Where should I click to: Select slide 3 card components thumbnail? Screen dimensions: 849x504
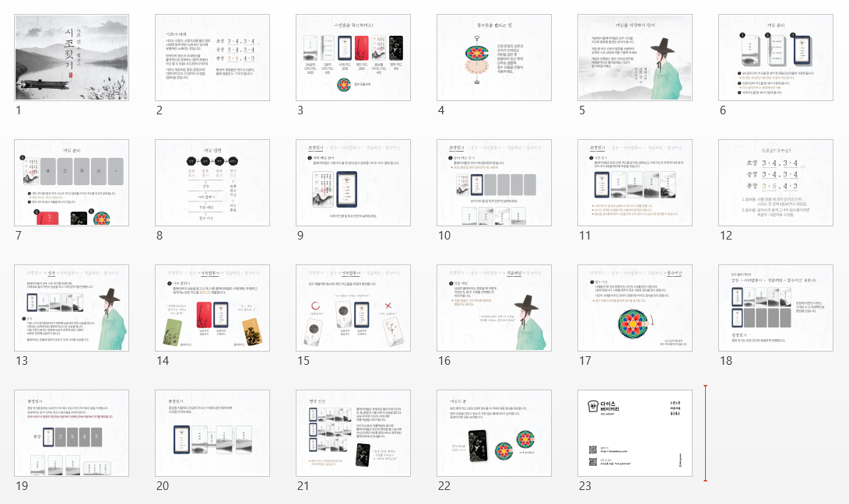coord(353,58)
